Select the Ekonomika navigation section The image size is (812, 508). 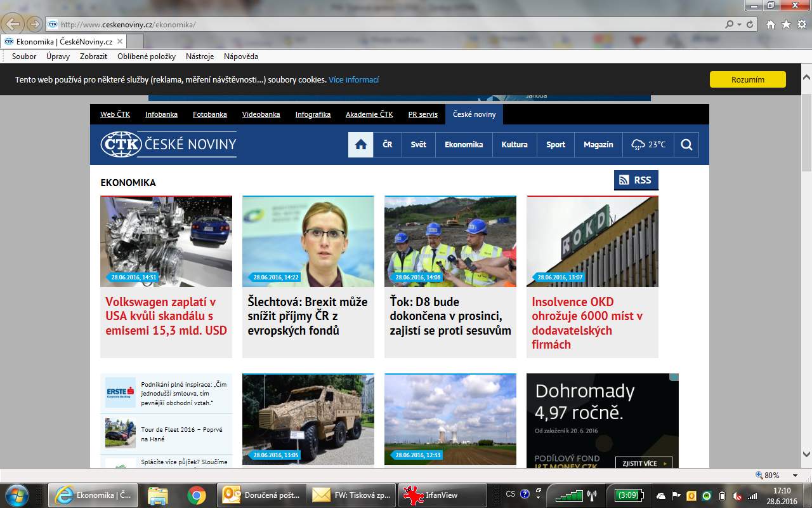[464, 145]
